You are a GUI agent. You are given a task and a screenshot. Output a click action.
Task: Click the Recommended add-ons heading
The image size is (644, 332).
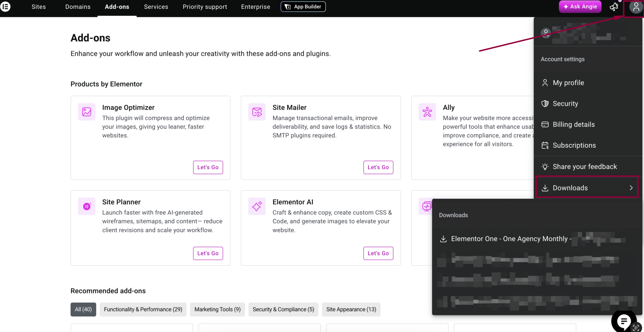coord(108,291)
